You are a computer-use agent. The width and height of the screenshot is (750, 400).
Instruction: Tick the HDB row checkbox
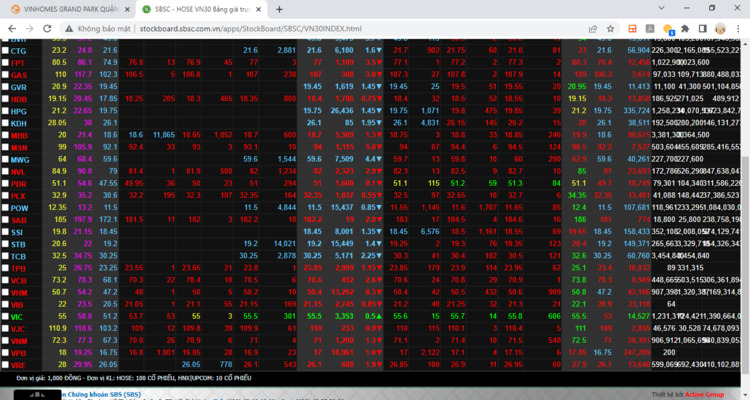[x=5, y=99]
